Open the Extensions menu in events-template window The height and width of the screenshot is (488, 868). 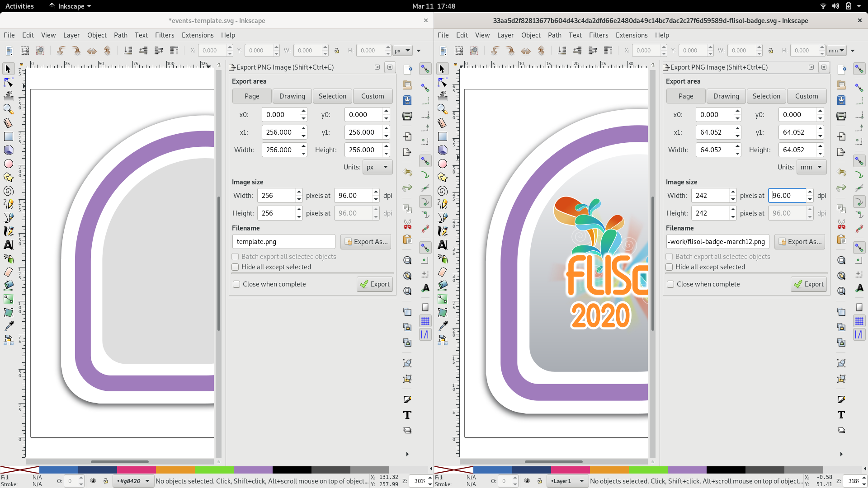(198, 35)
